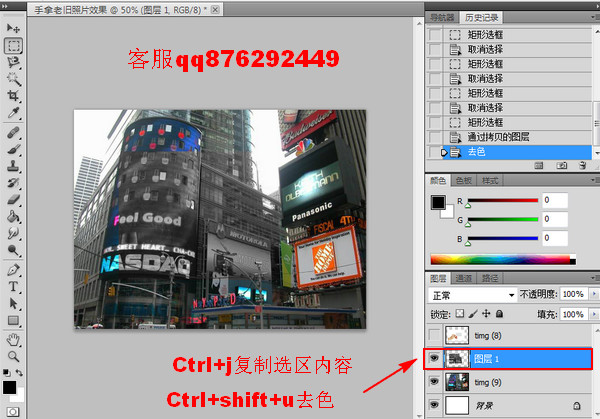
Task: Toggle lock position
Action: tap(486, 314)
